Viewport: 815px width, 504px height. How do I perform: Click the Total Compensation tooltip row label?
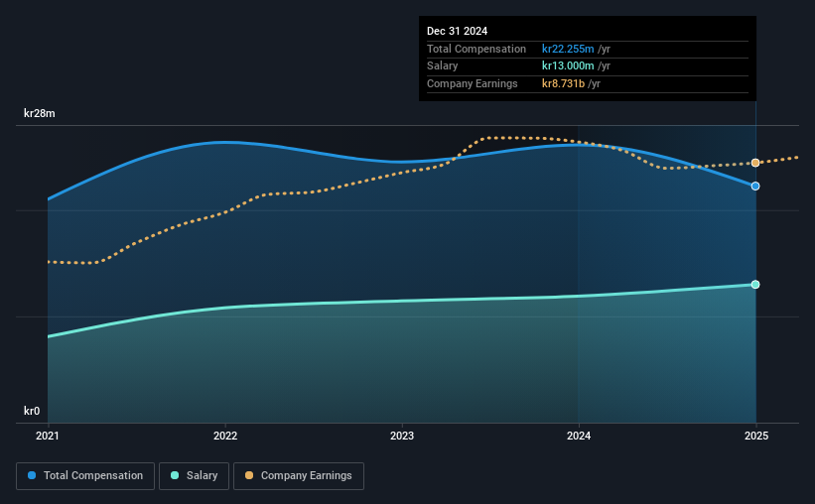(476, 49)
